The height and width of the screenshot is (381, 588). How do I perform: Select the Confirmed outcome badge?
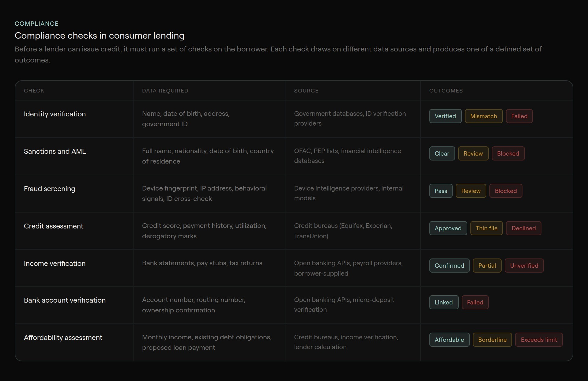449,266
